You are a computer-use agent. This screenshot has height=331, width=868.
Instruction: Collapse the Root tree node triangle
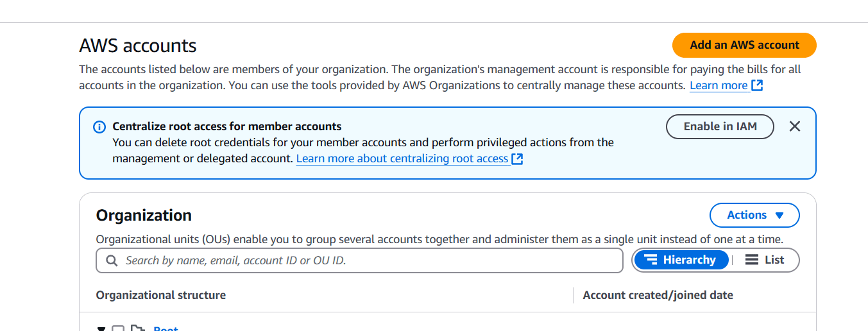[x=101, y=328]
